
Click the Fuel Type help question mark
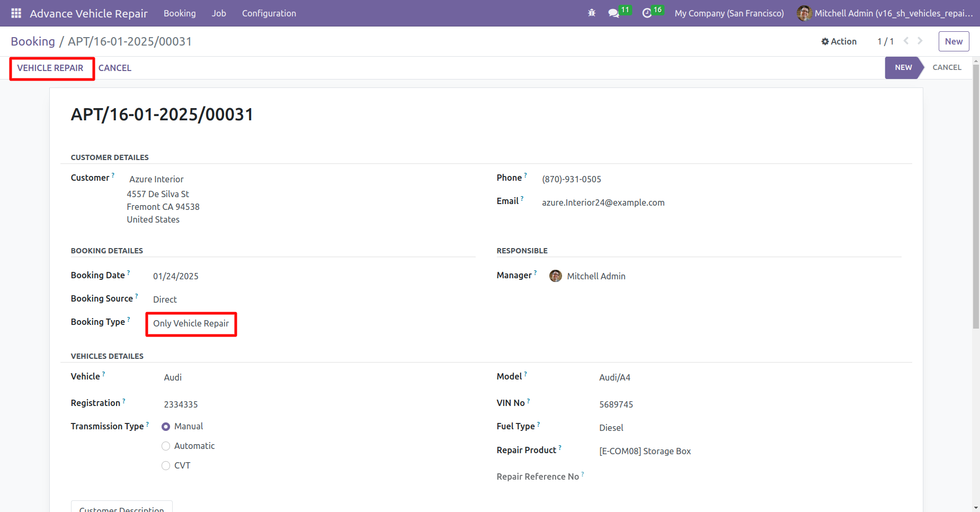[538, 423]
